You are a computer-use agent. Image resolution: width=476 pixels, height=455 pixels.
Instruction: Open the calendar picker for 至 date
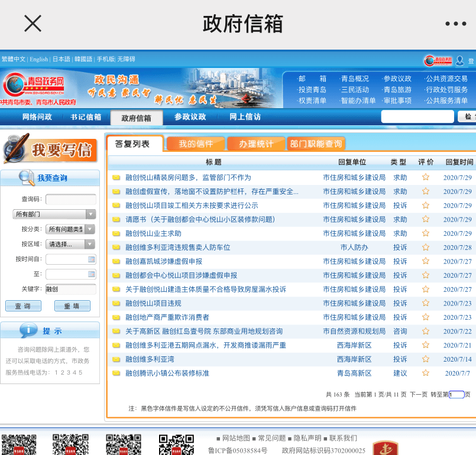(x=91, y=274)
